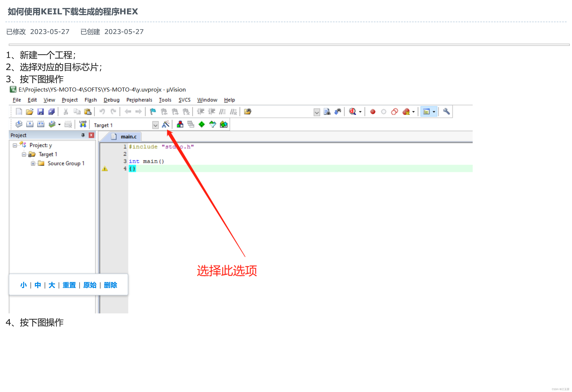Open the Target 1 selection dropdown

click(155, 125)
